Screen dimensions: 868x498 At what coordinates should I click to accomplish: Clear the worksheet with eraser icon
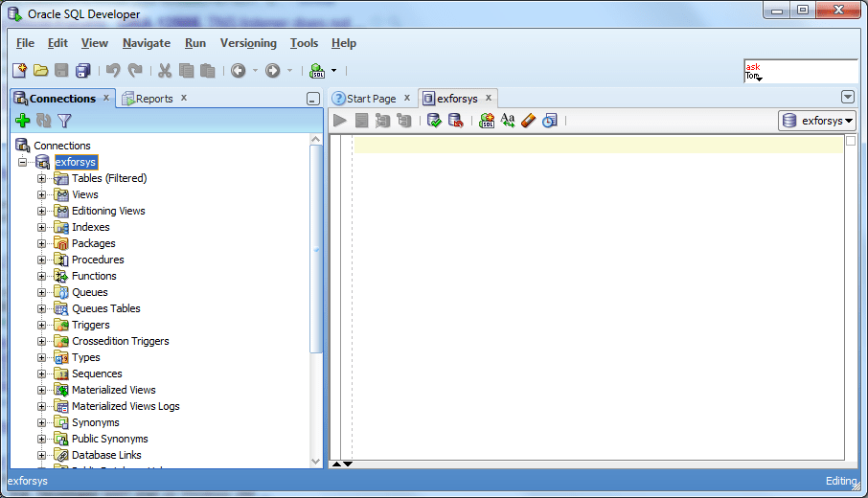point(529,120)
